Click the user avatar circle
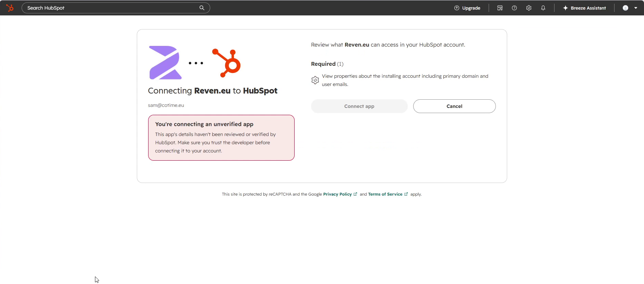Screen dimensions: 644x284 point(625,8)
